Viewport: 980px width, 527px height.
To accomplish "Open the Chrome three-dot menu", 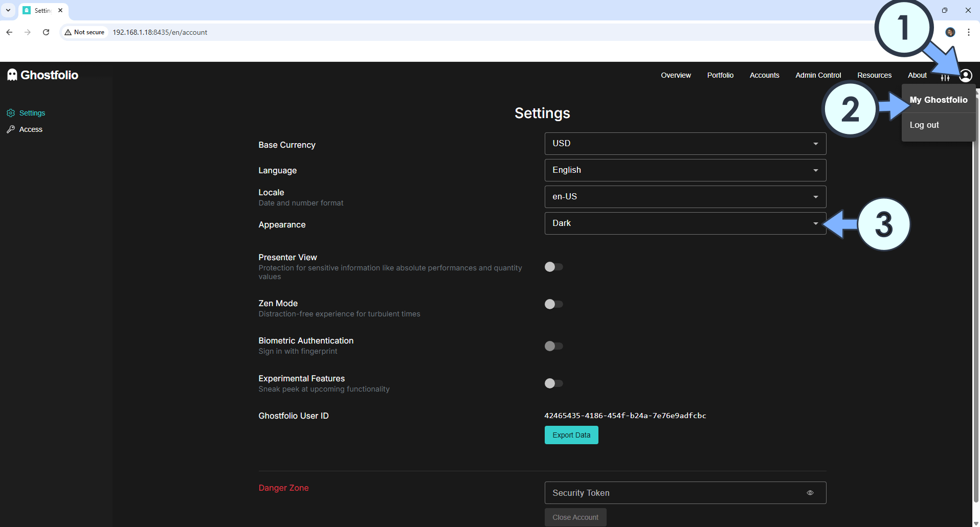I will [968, 32].
